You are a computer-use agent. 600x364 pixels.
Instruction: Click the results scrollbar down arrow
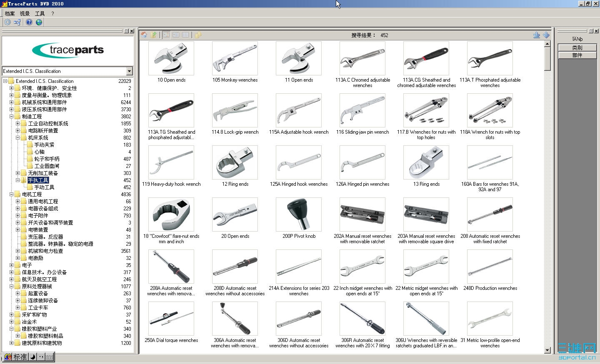pos(547,350)
